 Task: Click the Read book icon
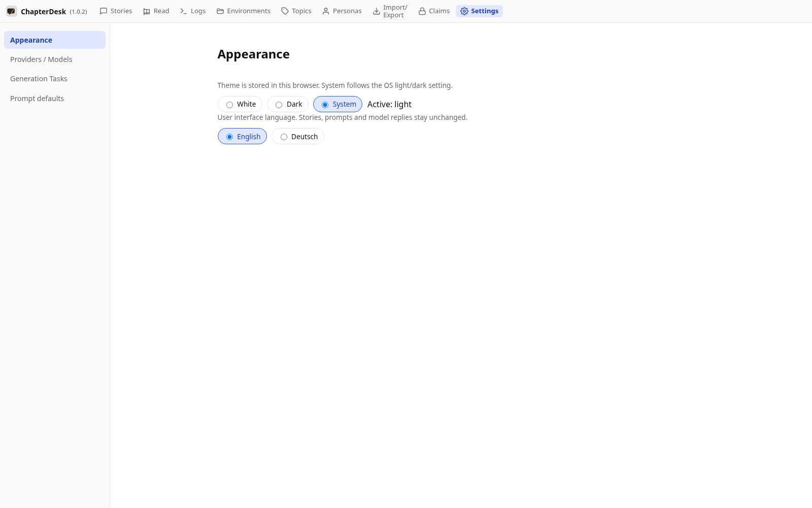(x=147, y=11)
